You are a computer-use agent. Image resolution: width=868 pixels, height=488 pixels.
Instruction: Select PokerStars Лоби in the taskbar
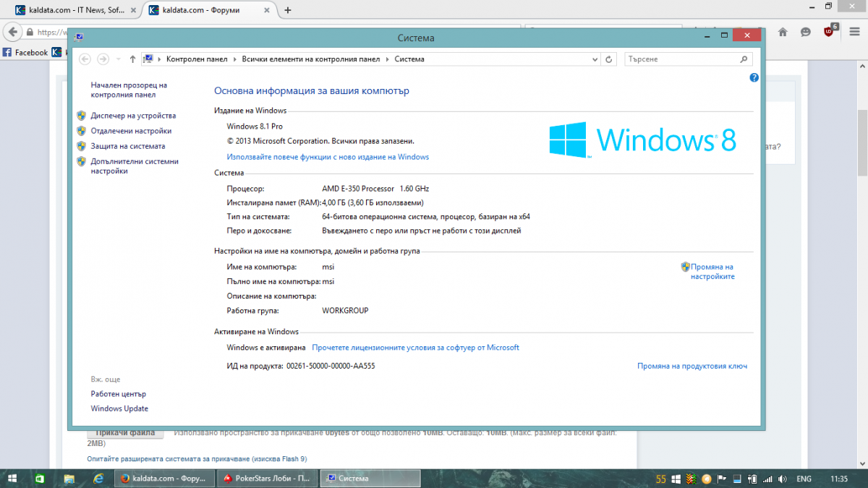[x=268, y=478]
